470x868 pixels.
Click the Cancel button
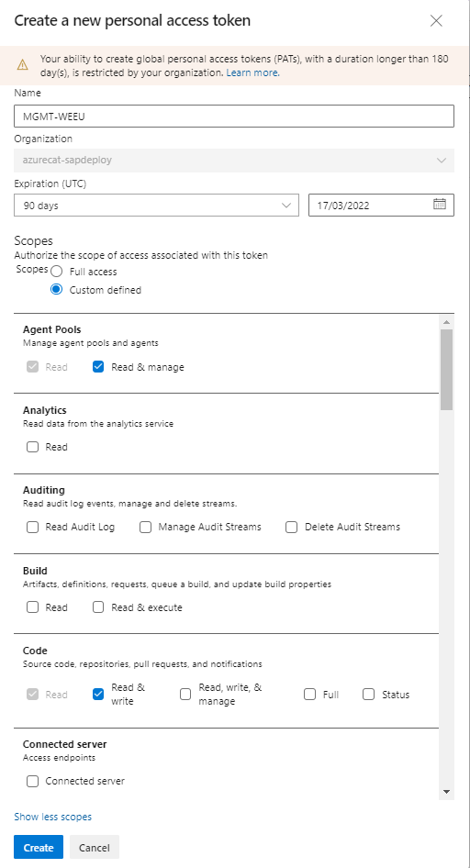coord(95,848)
